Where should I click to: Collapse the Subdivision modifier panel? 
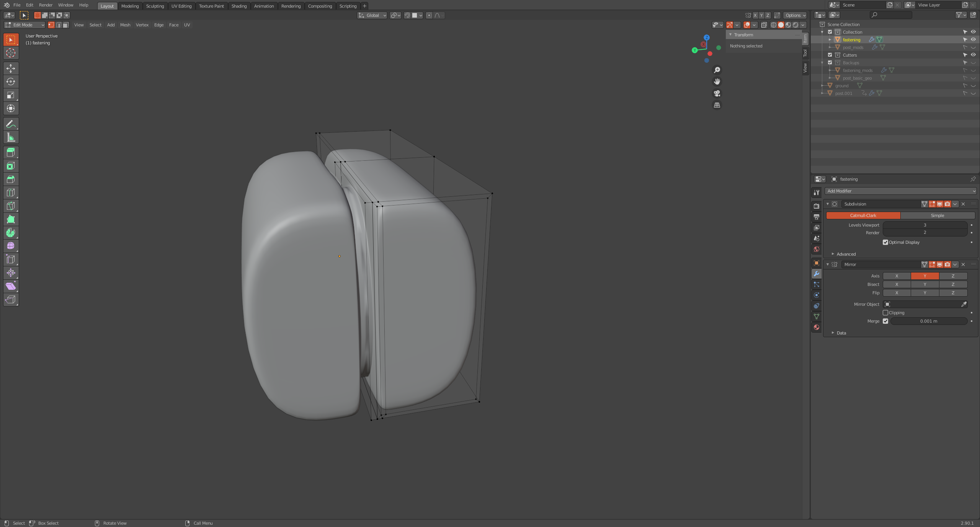828,204
